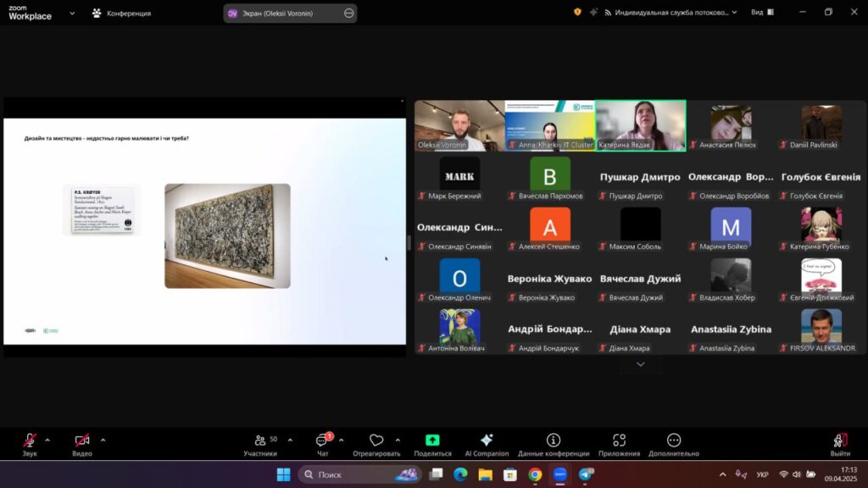Image resolution: width=868 pixels, height=488 pixels.
Task: Select Вячеслав Пархомов's green B avatar
Action: point(549,176)
